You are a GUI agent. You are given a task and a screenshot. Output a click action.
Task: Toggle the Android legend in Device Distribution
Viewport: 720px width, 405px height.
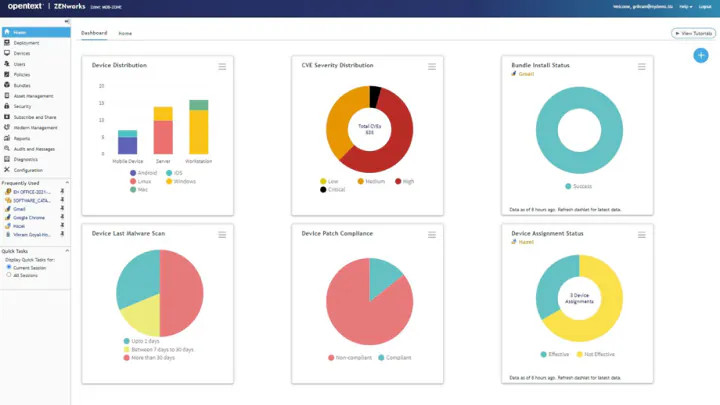pos(132,173)
